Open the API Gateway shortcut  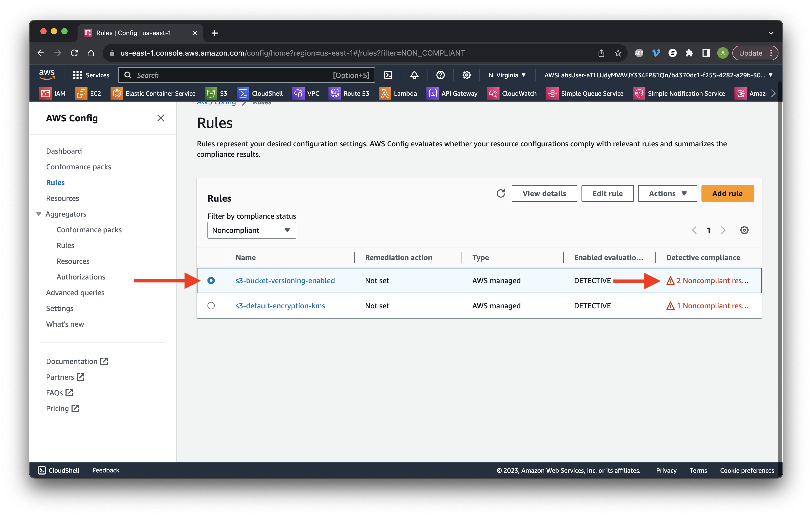click(x=452, y=94)
